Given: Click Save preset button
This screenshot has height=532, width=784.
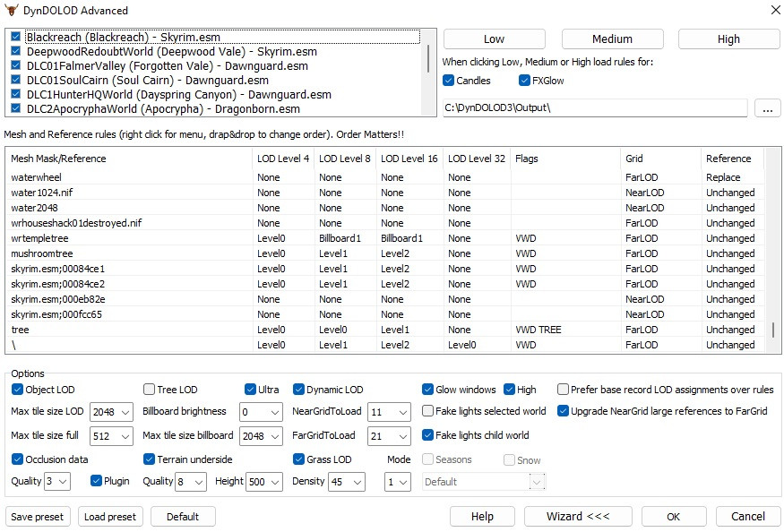Looking at the screenshot, I should (x=38, y=517).
